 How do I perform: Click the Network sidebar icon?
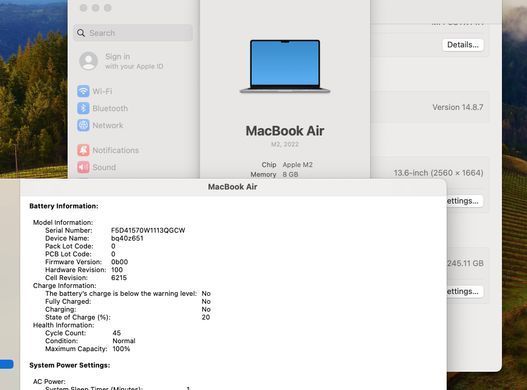83,125
